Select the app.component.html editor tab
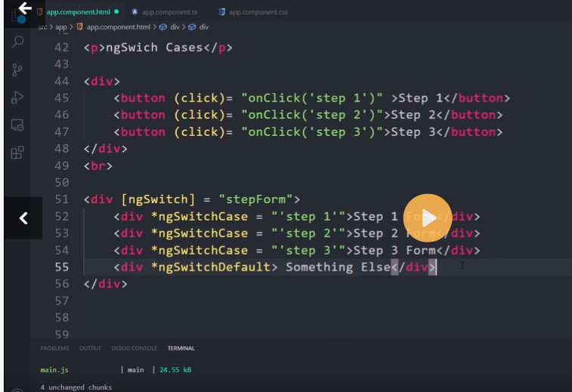This screenshot has height=392, width=572. (78, 12)
